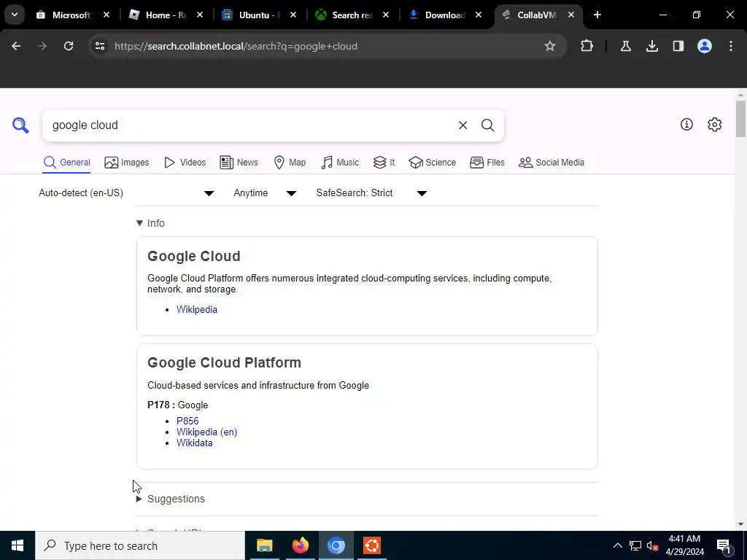The width and height of the screenshot is (747, 560).
Task: Open the tab search dropdown arrow
Action: pyautogui.click(x=15, y=15)
